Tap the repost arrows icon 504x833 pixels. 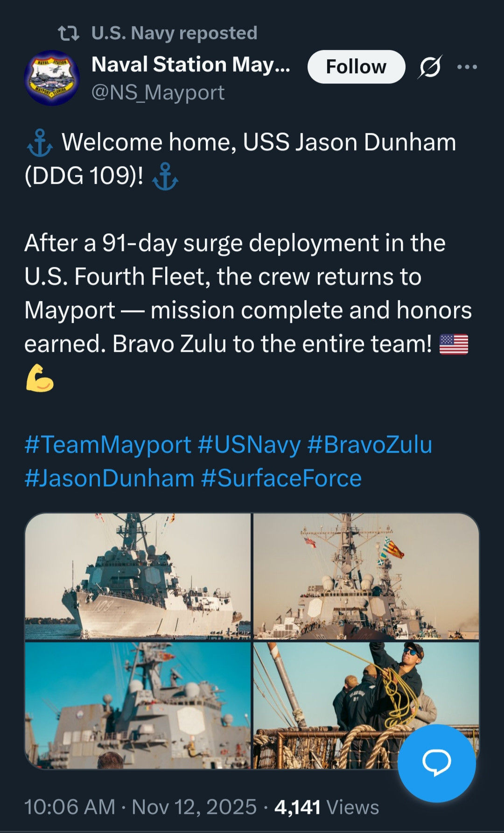[68, 33]
